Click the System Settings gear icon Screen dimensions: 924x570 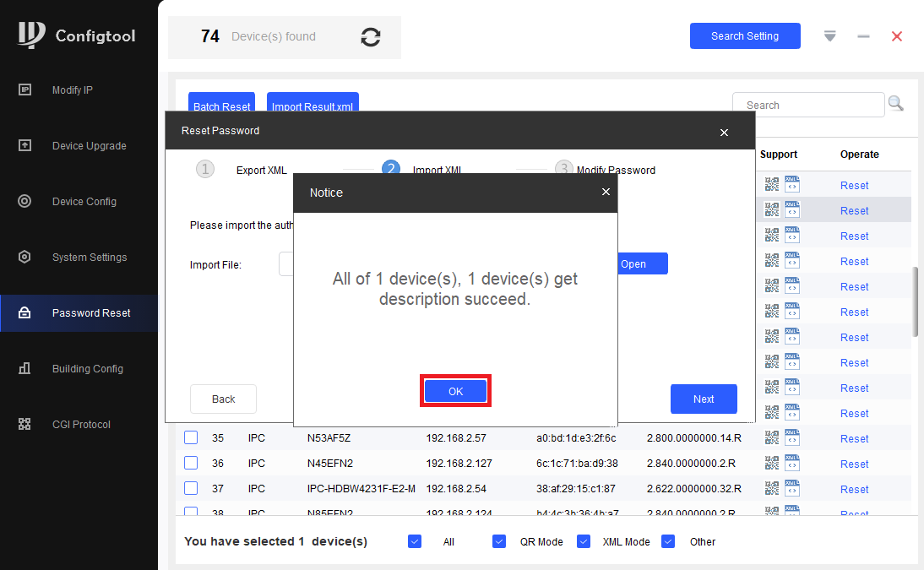(24, 257)
